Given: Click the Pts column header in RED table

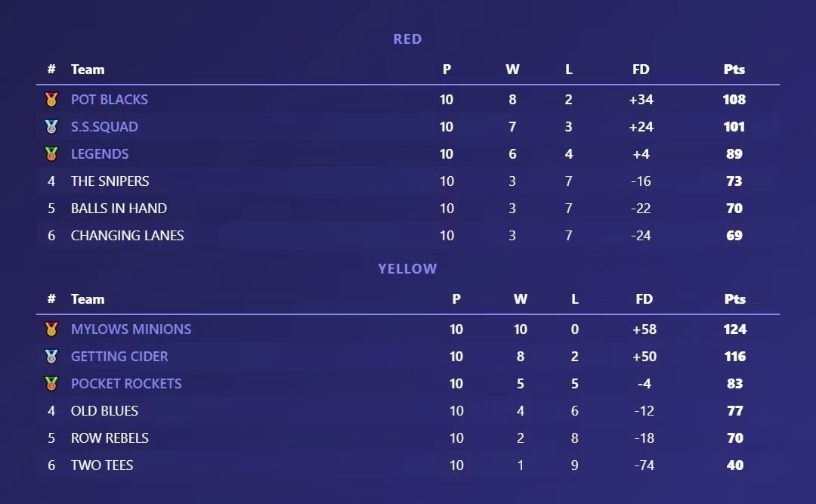Looking at the screenshot, I should [x=734, y=70].
